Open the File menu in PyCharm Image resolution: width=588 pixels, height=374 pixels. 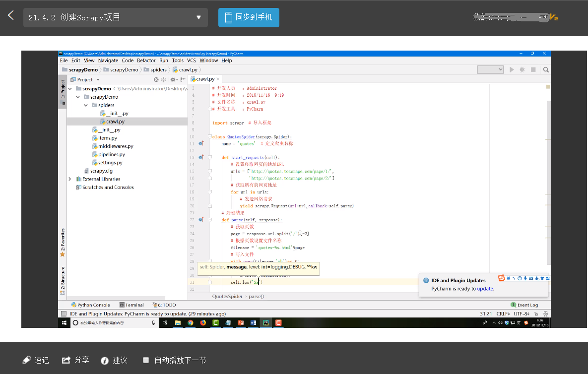click(x=64, y=61)
